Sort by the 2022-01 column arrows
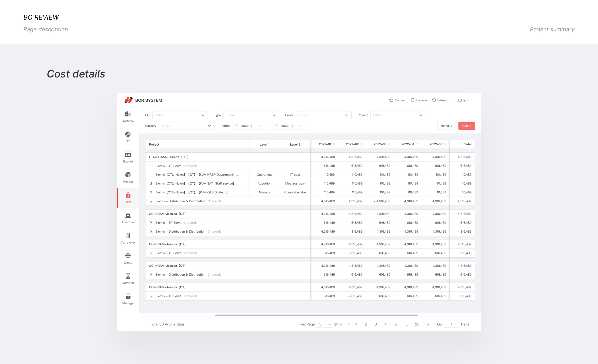598x364 pixels. 334,144
